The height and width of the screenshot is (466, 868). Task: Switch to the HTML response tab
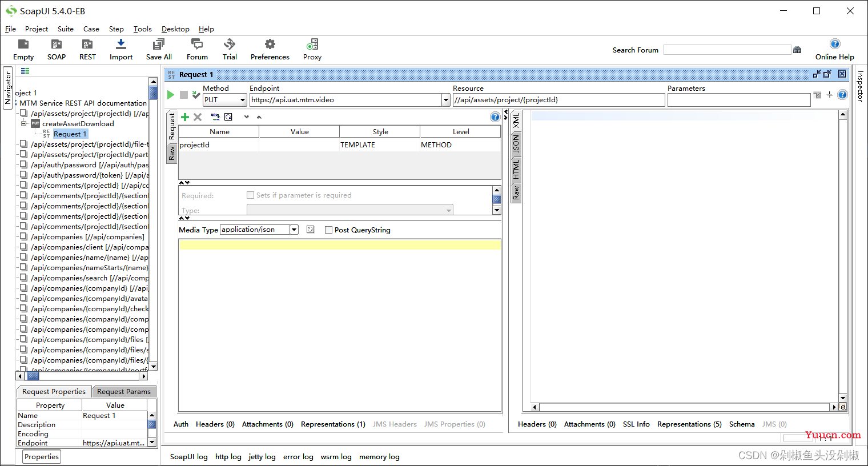(x=516, y=170)
